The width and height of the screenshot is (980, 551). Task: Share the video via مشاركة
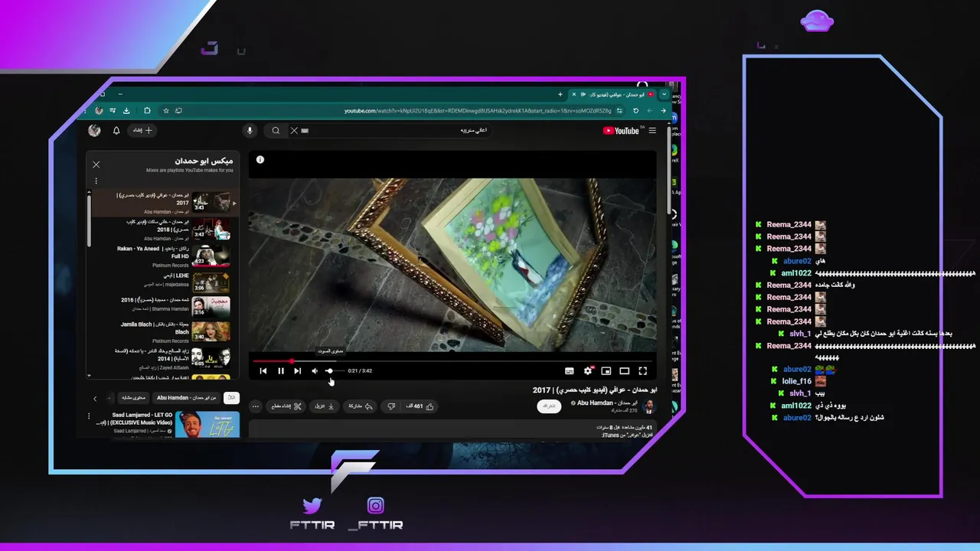point(360,406)
